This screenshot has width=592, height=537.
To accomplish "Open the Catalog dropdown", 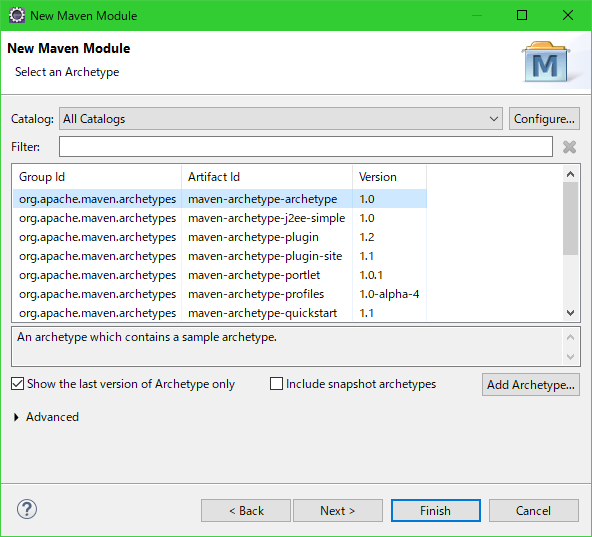I will tap(281, 119).
